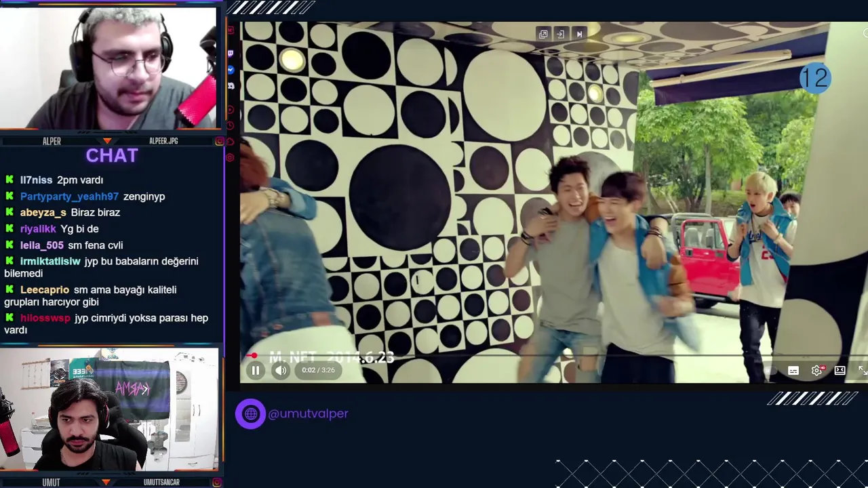This screenshot has width=868, height=488.
Task: Click the message 'Yg bi de'
Action: tap(80, 228)
